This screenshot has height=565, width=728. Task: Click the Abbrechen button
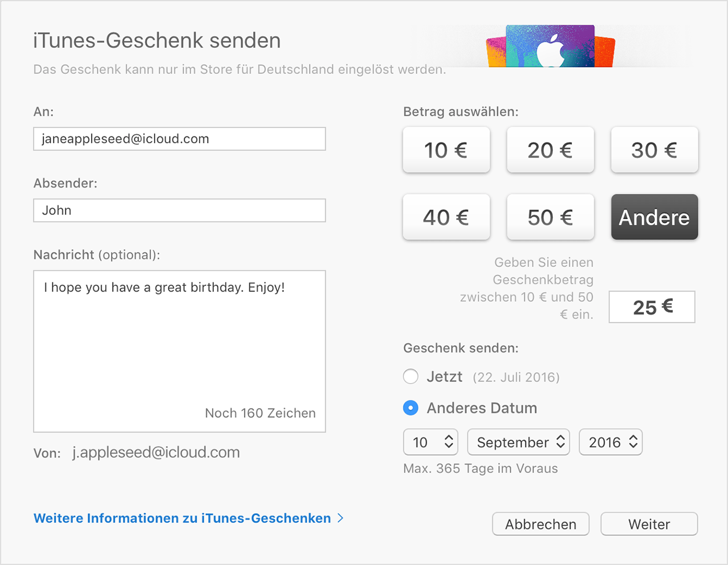pos(540,524)
